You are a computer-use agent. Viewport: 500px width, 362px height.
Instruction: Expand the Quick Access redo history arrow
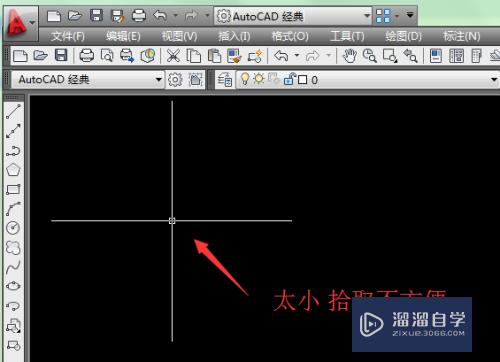pyautogui.click(x=207, y=15)
